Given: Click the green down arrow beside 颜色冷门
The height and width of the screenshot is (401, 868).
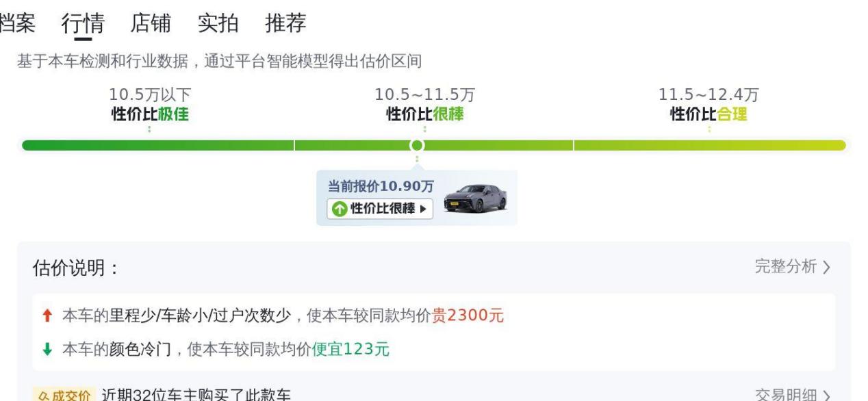Looking at the screenshot, I should coord(47,349).
